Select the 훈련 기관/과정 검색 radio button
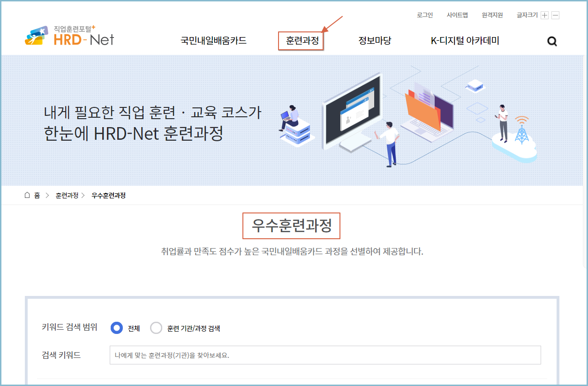Screen dimensions: 588x386 click(156, 328)
